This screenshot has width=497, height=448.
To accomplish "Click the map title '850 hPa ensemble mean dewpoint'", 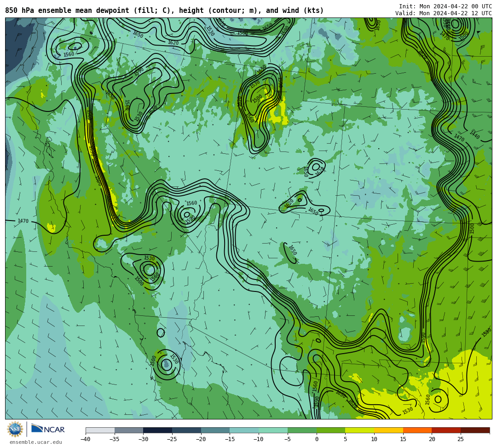I will click(x=67, y=11).
